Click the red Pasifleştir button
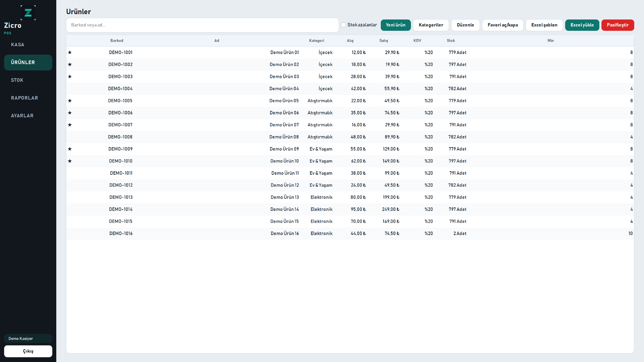The width and height of the screenshot is (644, 362). tap(618, 25)
